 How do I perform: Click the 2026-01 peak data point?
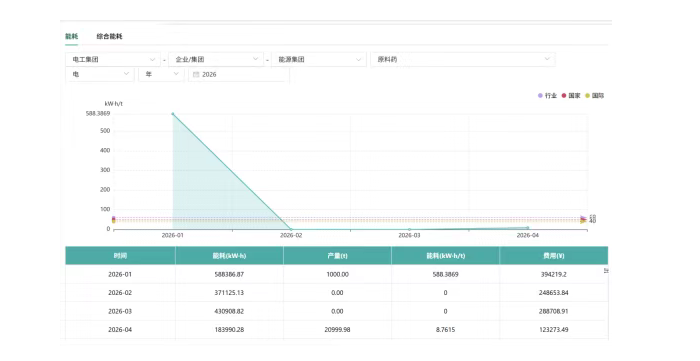point(173,114)
